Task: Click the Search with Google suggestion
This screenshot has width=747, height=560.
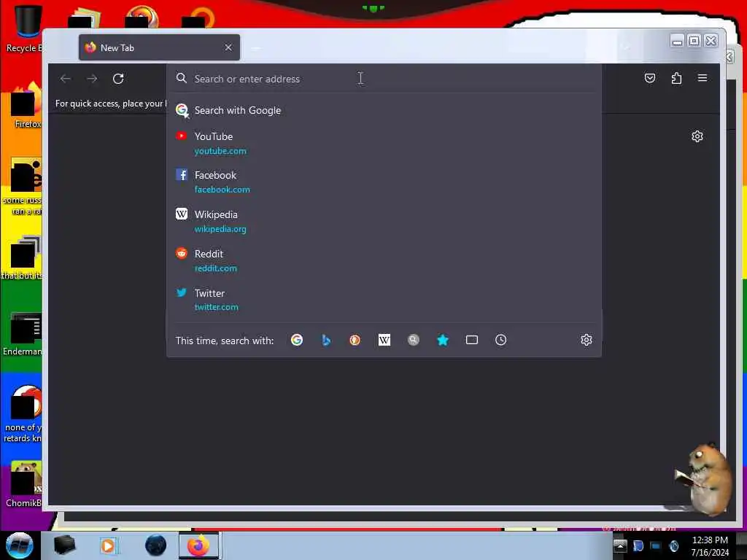Action: 384,111
